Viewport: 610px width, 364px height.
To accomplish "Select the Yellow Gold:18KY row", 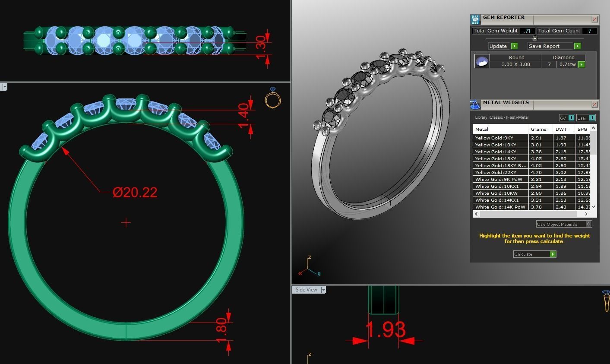I will tap(531, 158).
